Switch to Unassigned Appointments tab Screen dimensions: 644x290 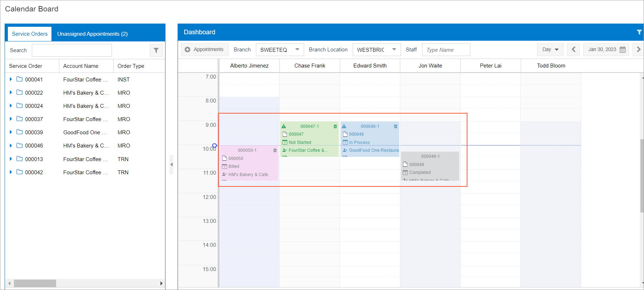[92, 34]
